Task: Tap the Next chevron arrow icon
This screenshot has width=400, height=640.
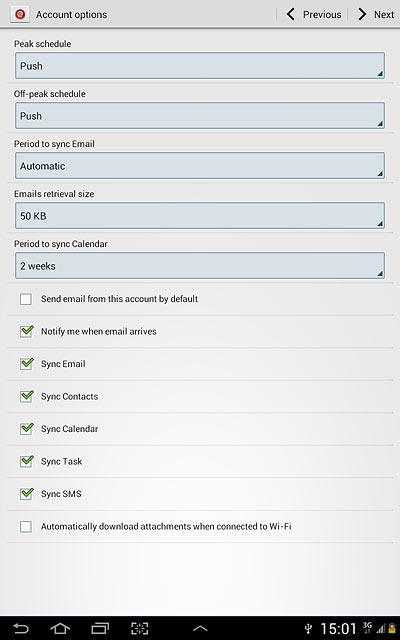Action: [362, 14]
